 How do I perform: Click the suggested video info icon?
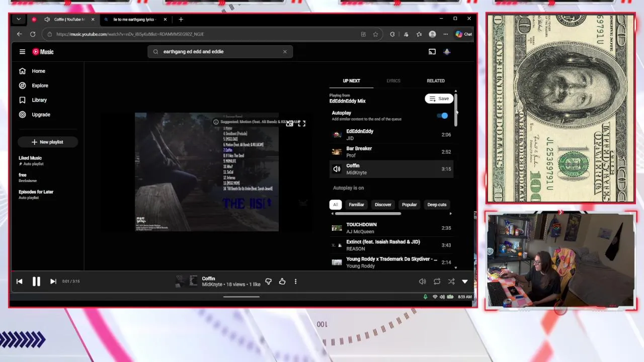[x=216, y=122]
